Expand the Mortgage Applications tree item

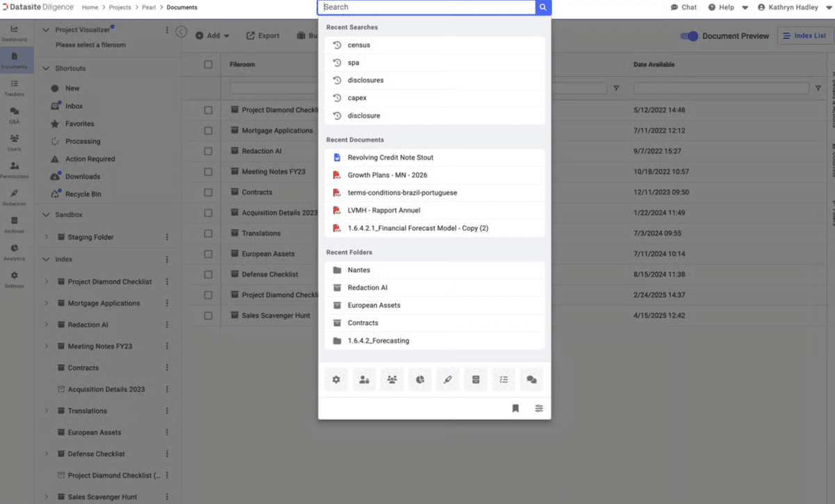tap(45, 303)
